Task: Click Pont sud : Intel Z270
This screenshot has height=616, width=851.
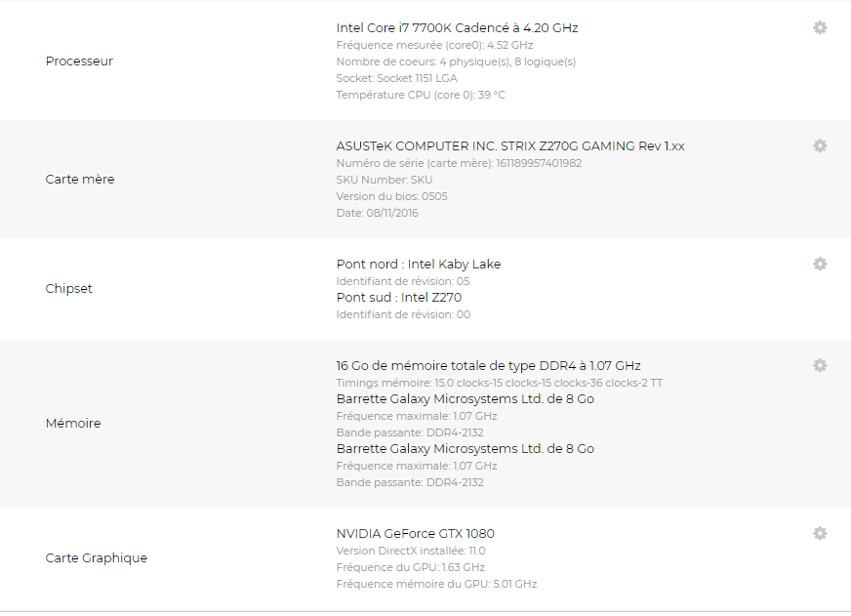Action: point(399,298)
